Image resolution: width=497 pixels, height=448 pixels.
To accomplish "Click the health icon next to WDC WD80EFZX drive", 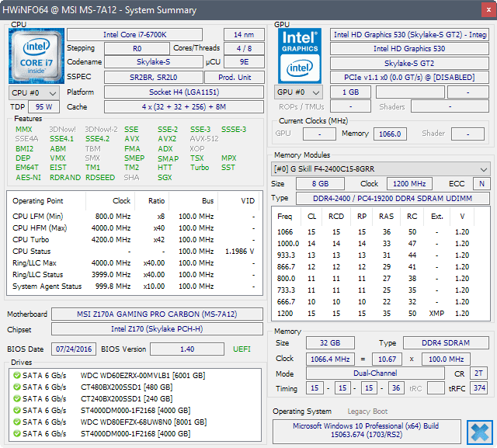I will tap(16, 422).
